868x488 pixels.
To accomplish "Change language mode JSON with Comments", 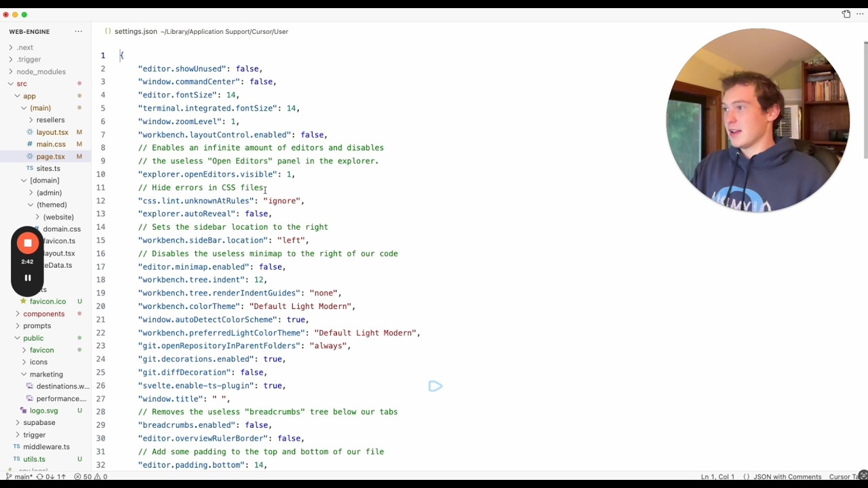I will pos(787,476).
